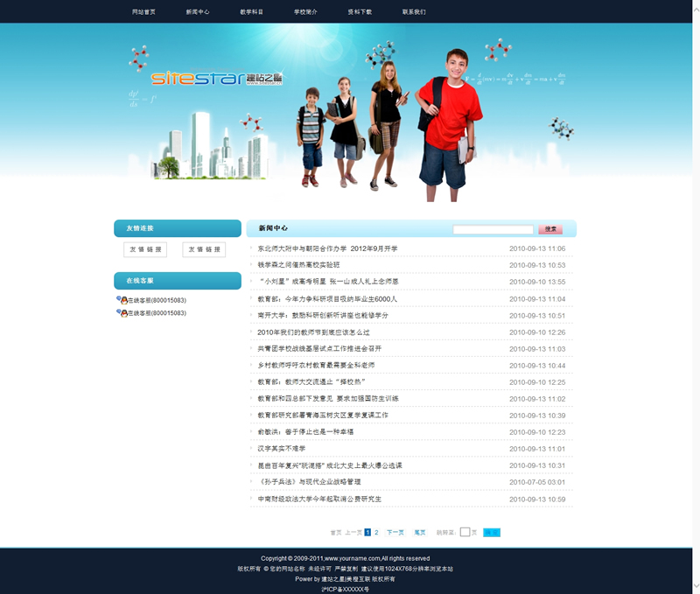Go to page 2 in the pagination
This screenshot has height=594, width=700.
377,532
